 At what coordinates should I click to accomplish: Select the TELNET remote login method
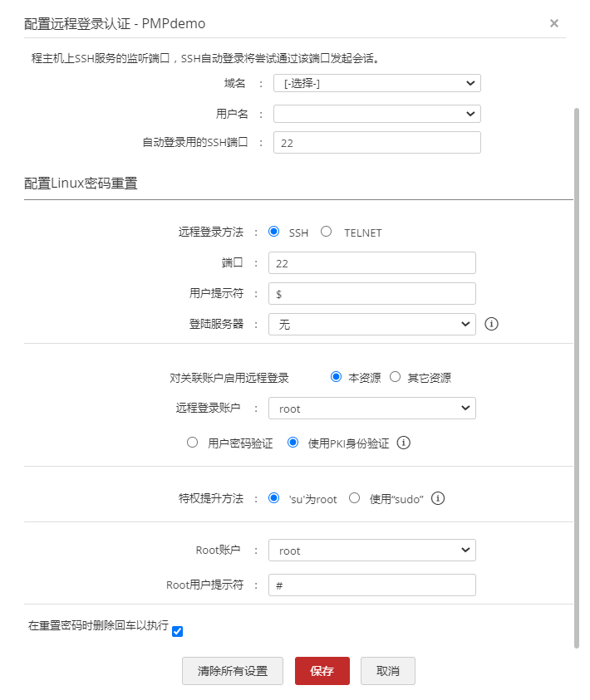[327, 232]
